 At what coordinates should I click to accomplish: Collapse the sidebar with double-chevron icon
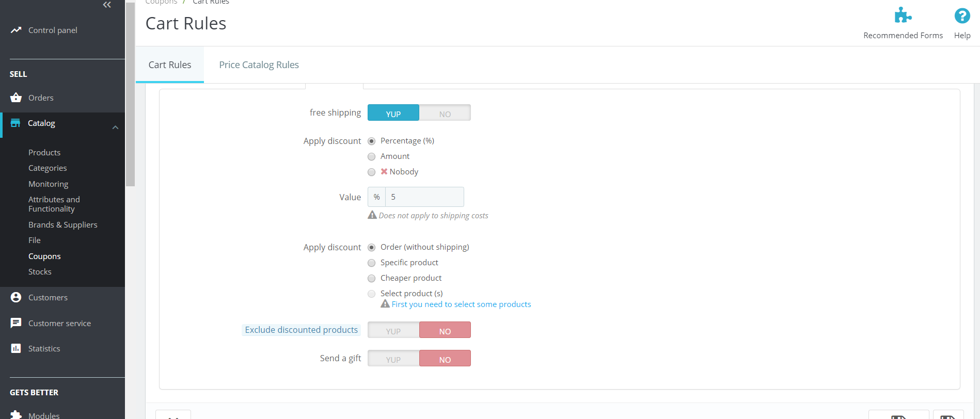(107, 5)
